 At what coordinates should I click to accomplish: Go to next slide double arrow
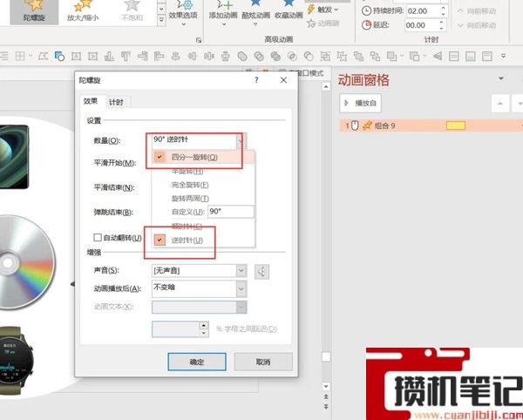click(x=326, y=407)
